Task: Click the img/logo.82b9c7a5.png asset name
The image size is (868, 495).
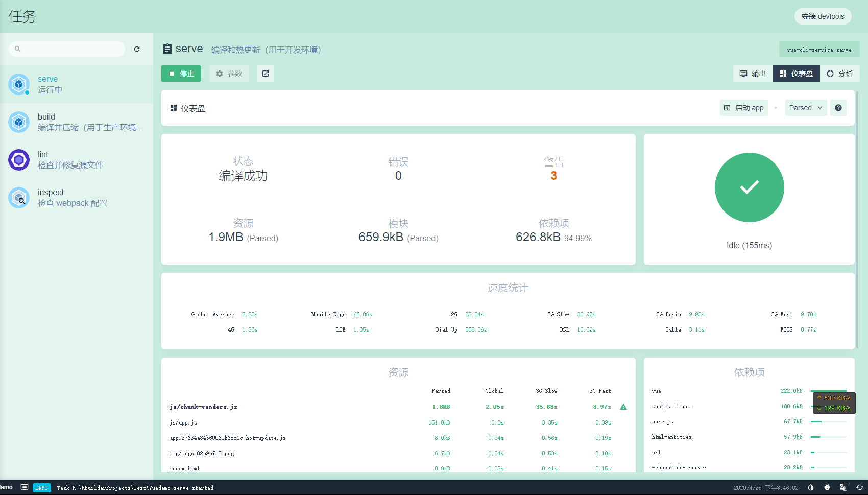Action: pyautogui.click(x=202, y=453)
